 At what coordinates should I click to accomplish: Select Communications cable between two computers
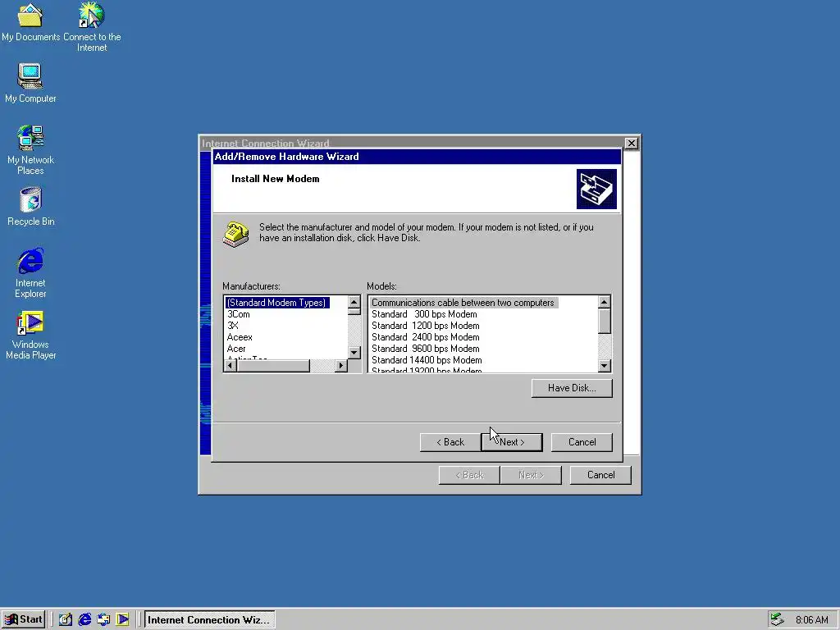pos(463,303)
